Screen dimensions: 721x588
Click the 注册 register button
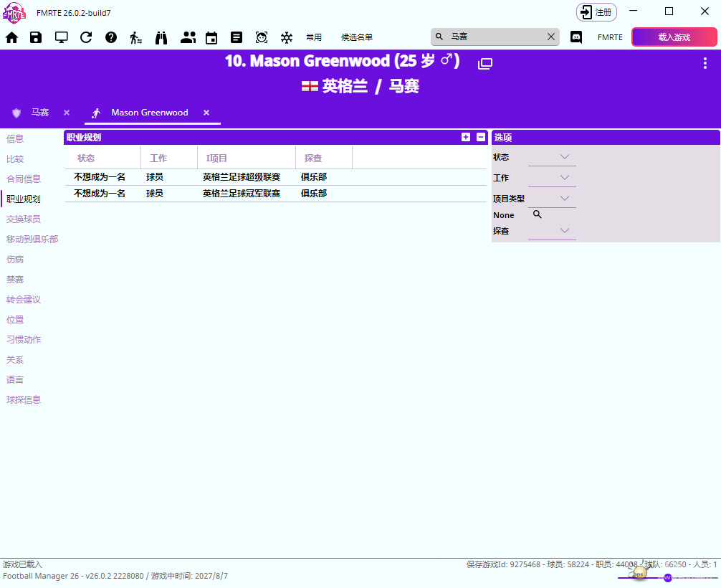tap(596, 12)
